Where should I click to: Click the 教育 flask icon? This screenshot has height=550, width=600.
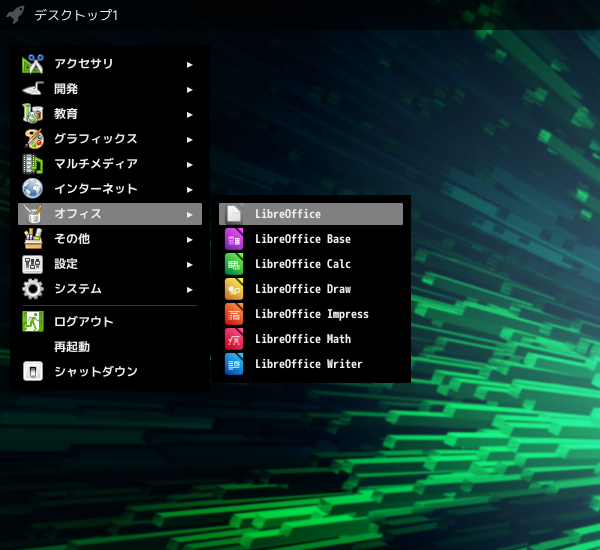(33, 114)
